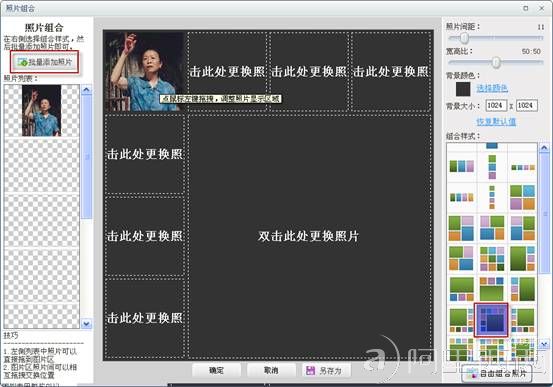Select the third empty slot in the top row
The width and height of the screenshot is (553, 387).
point(309,72)
